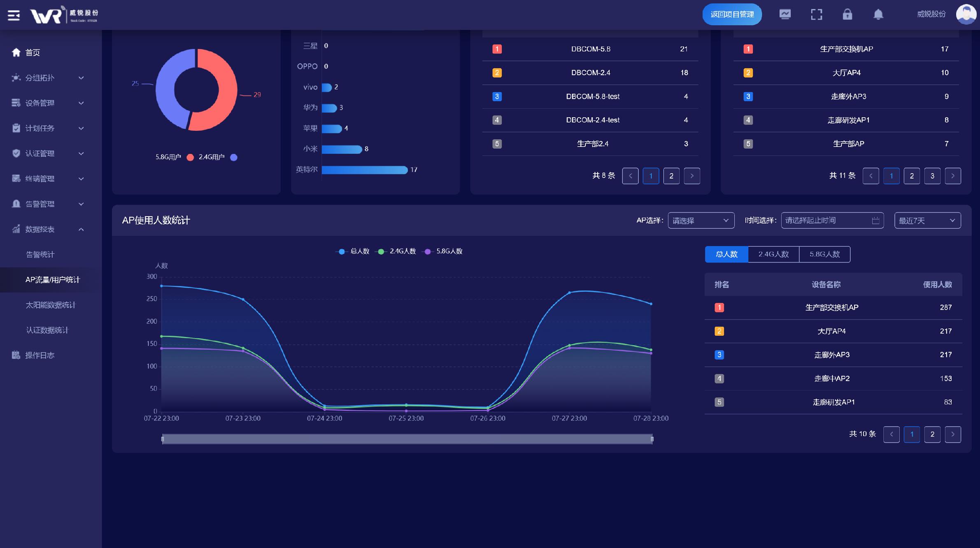Click the lock screen icon
This screenshot has height=548, width=980.
[847, 14]
